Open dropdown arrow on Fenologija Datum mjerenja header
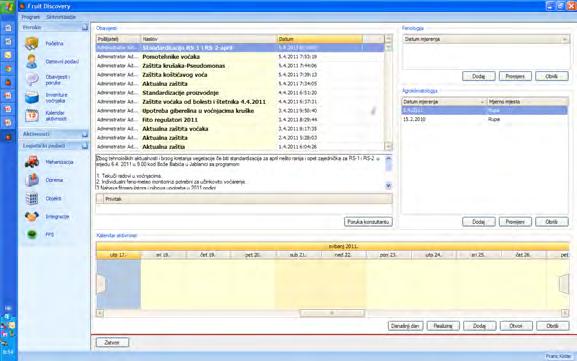 click(565, 39)
